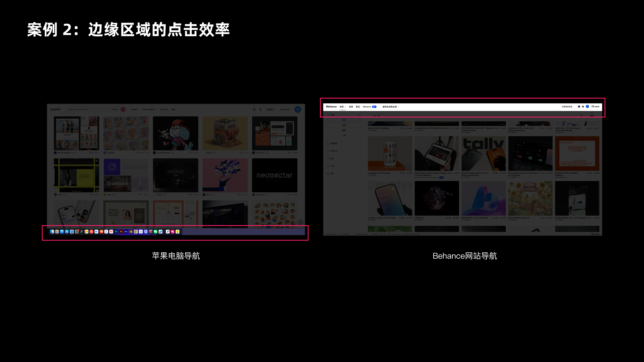
Task: Open the Behance 职位 tab
Action: (358, 107)
